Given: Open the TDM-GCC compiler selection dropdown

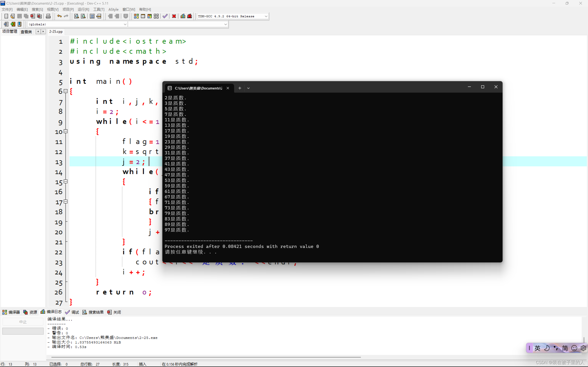Looking at the screenshot, I should point(266,16).
